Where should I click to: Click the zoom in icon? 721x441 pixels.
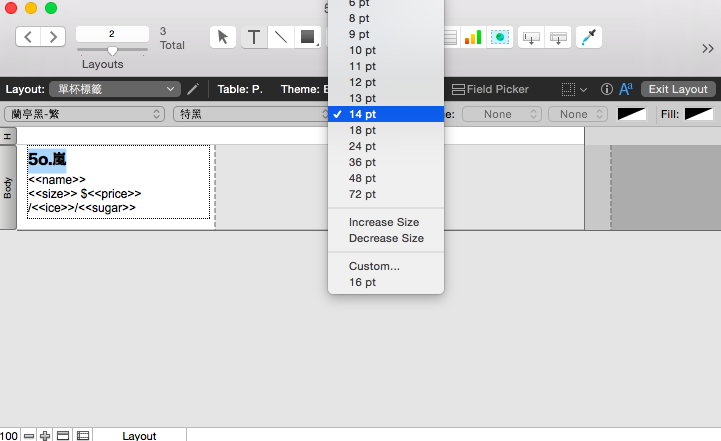pyautogui.click(x=45, y=435)
